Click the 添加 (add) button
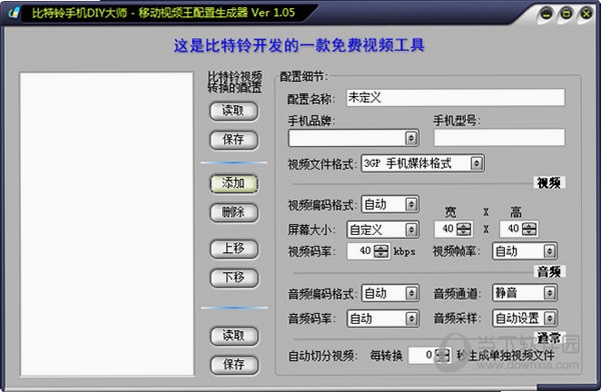Screen dimensions: 601x392 click(x=234, y=184)
